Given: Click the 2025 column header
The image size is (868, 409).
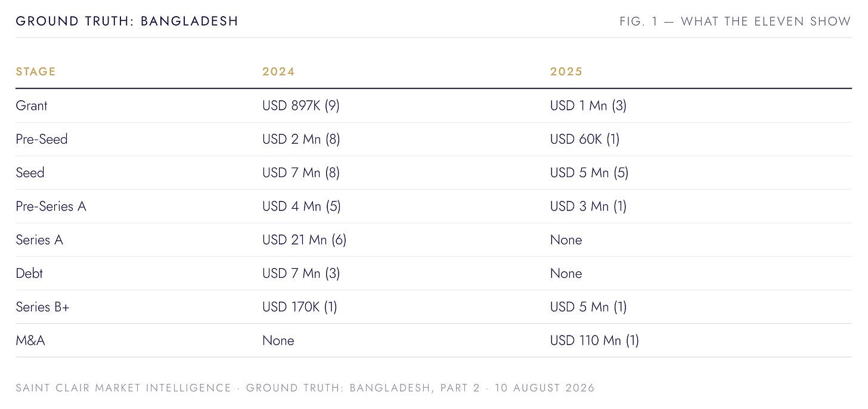Looking at the screenshot, I should click(x=566, y=72).
